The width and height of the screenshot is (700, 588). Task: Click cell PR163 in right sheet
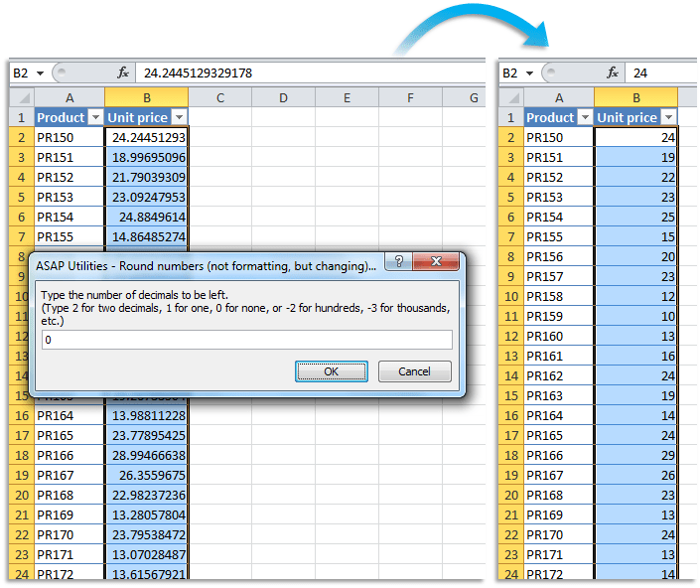pyautogui.click(x=559, y=395)
